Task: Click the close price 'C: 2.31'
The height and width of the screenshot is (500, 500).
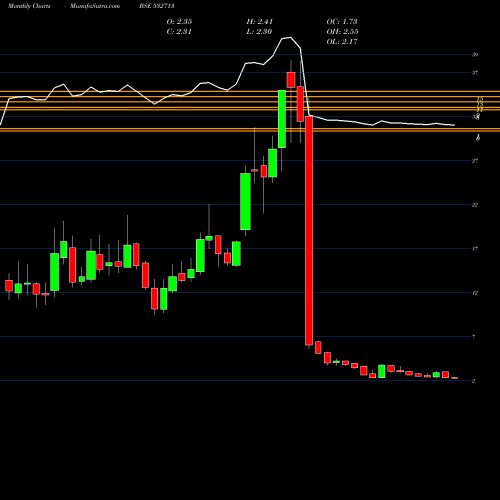Action: click(179, 32)
